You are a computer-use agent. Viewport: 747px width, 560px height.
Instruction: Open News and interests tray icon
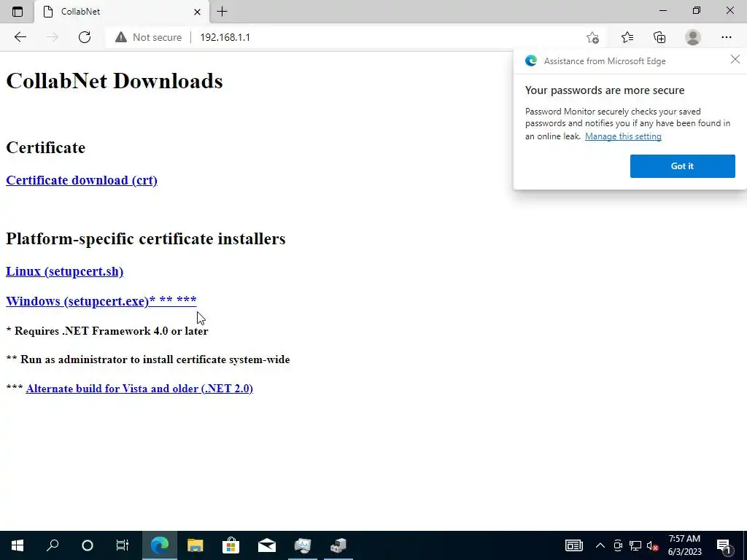pyautogui.click(x=573, y=545)
